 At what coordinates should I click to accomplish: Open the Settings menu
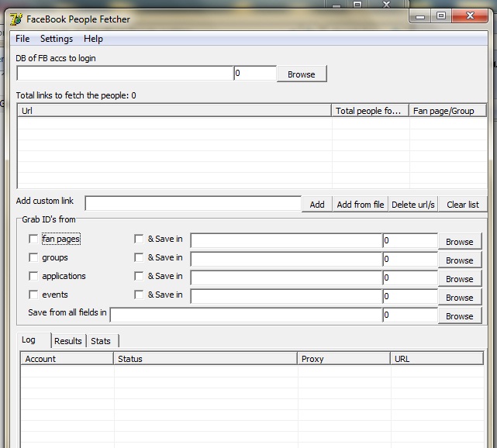point(57,39)
